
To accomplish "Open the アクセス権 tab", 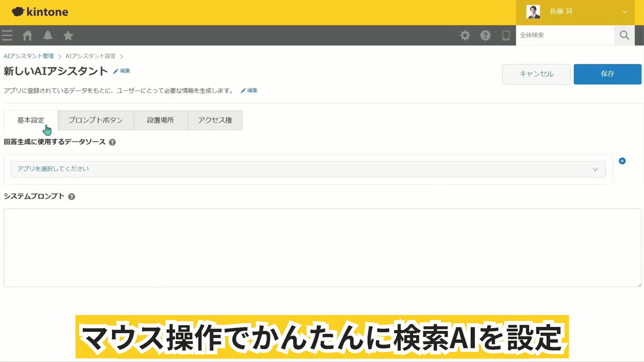I will pyautogui.click(x=215, y=120).
